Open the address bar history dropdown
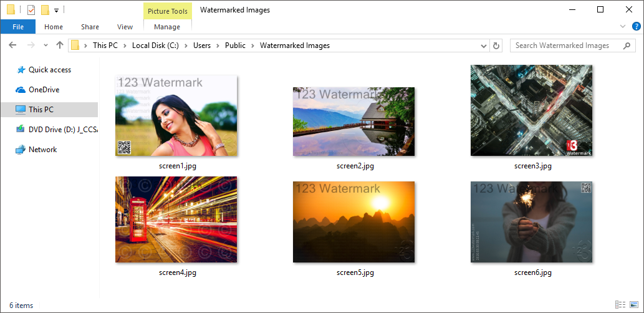 click(x=484, y=46)
